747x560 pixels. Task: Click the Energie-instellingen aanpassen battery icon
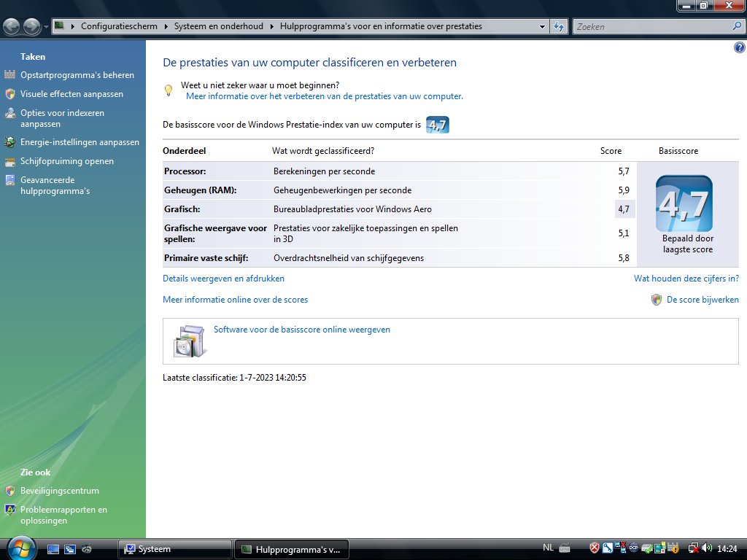coord(10,142)
